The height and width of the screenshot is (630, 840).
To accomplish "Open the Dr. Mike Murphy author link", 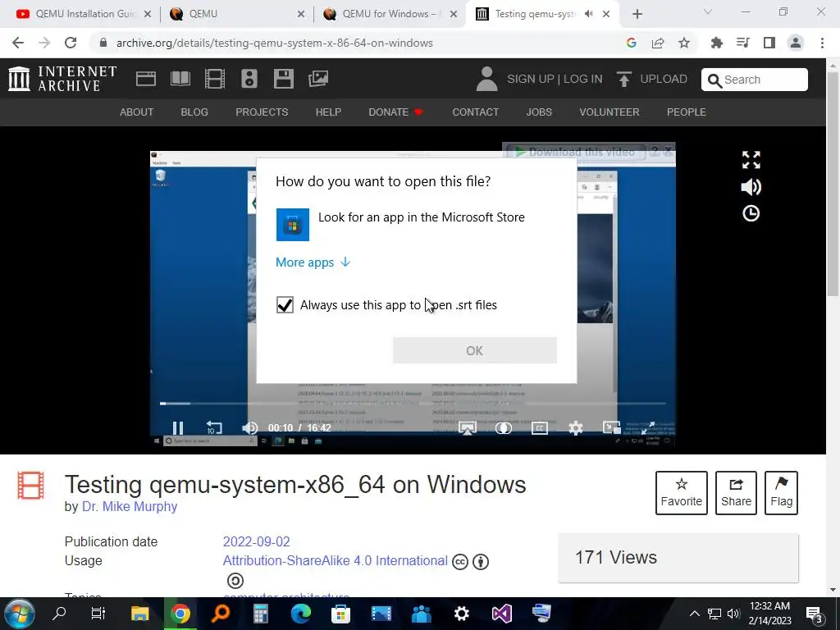I will (x=130, y=506).
